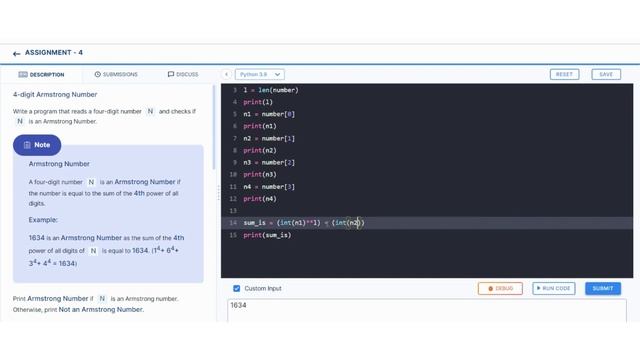The width and height of the screenshot is (640, 360).
Task: Click the 4-digit Armstrong Number heading
Action: [55, 94]
